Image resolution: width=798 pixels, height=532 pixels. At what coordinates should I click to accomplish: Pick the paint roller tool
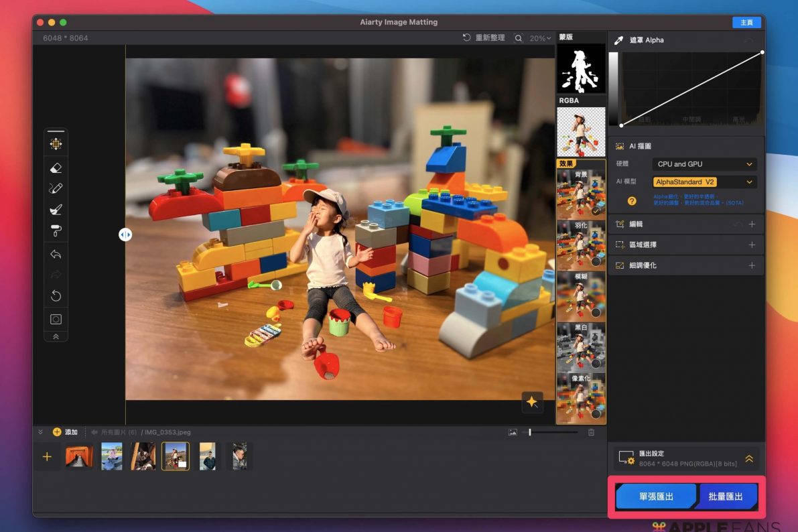point(56,230)
